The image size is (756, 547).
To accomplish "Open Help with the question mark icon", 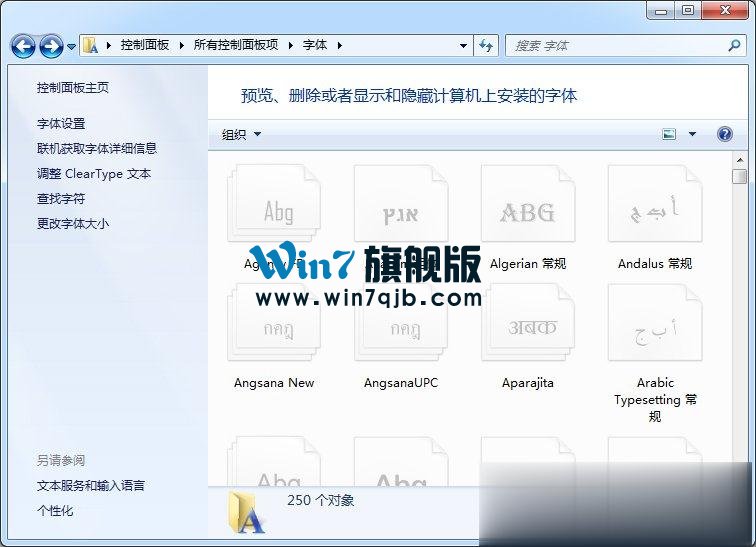I will pos(725,134).
